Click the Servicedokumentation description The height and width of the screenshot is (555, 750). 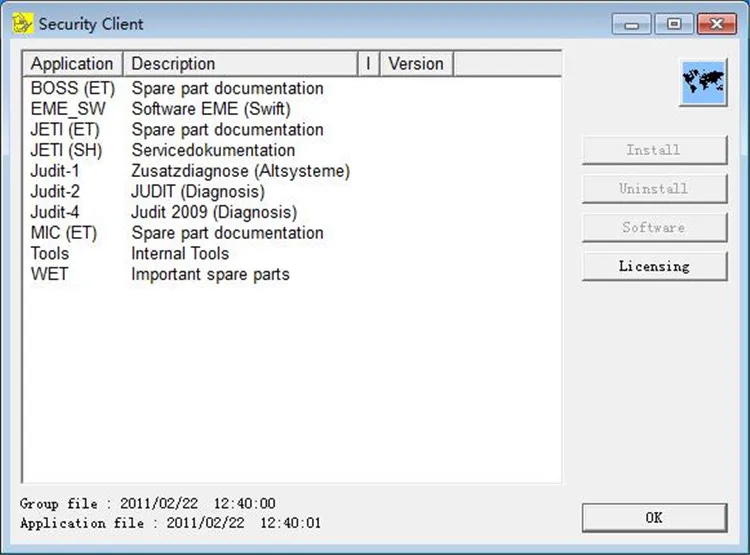coord(213,150)
